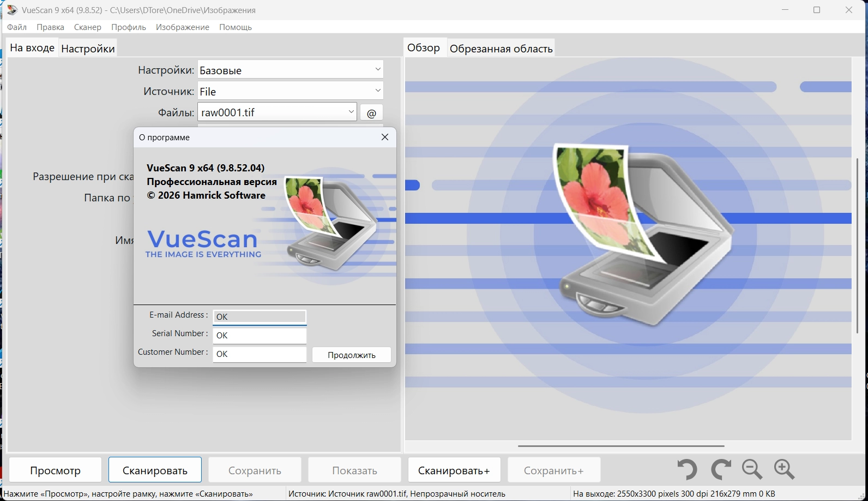Select the Обзор preview tab
Viewport: 868px width, 501px height.
pyautogui.click(x=424, y=47)
